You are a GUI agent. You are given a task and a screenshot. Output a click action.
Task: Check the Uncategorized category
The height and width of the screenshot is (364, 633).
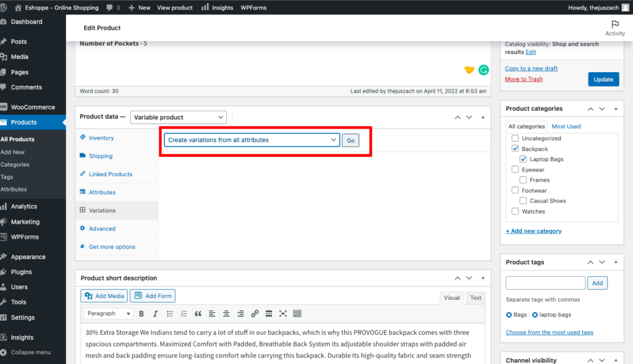pos(515,138)
